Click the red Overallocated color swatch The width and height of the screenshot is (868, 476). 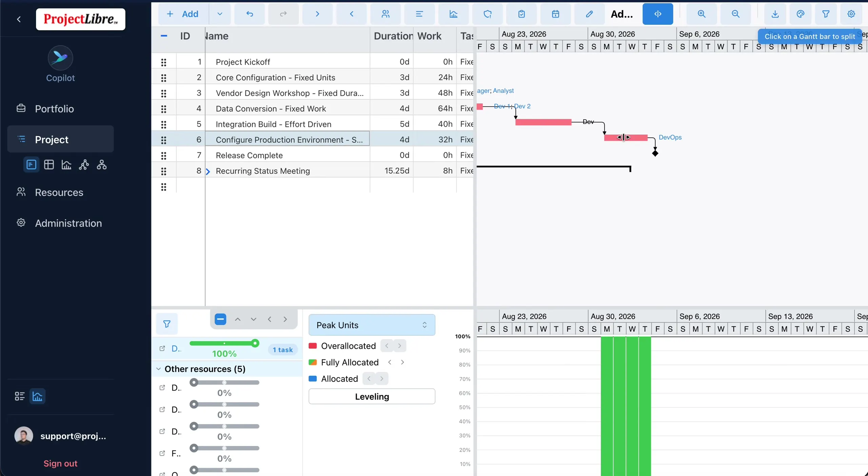pyautogui.click(x=313, y=346)
